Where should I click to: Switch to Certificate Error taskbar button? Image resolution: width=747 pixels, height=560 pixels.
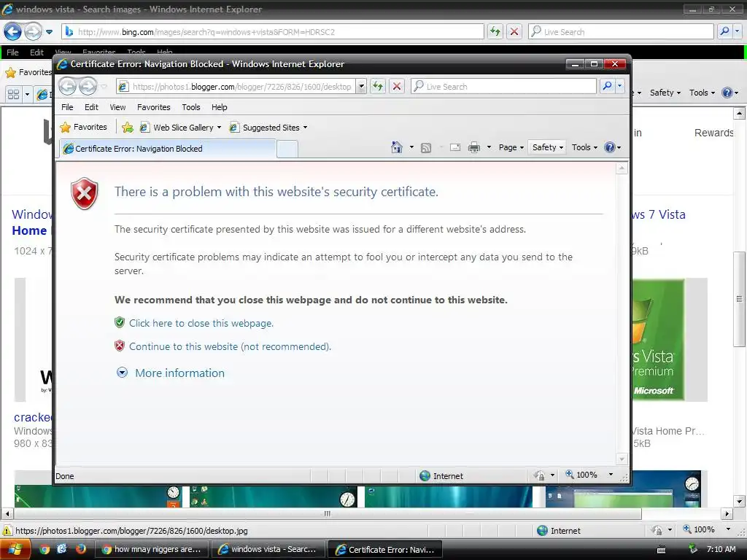385,550
